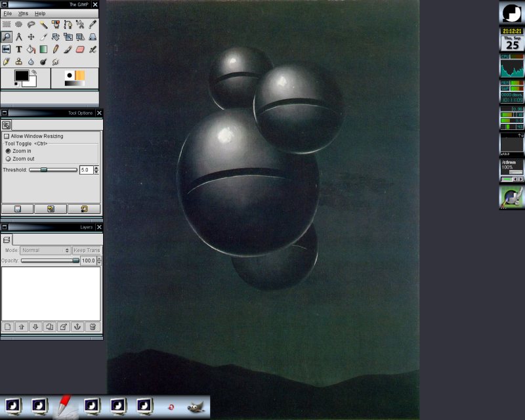This screenshot has height=420, width=525.
Task: Open the Help menu
Action: click(x=40, y=13)
